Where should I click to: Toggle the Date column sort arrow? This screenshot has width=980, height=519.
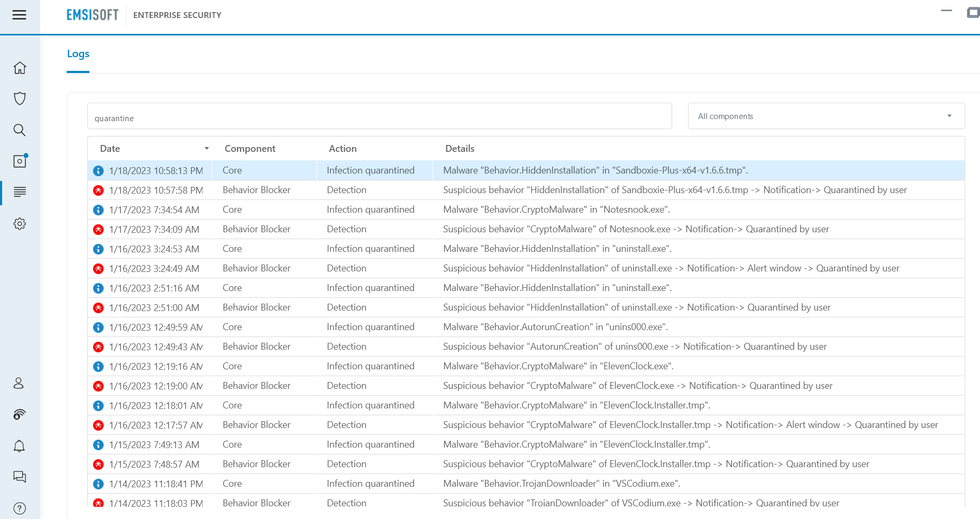[207, 149]
